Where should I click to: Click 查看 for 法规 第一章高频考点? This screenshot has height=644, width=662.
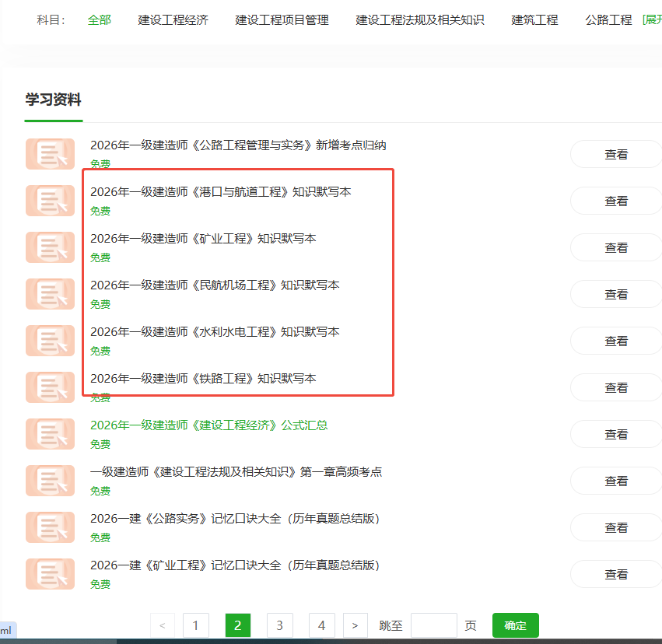click(616, 481)
